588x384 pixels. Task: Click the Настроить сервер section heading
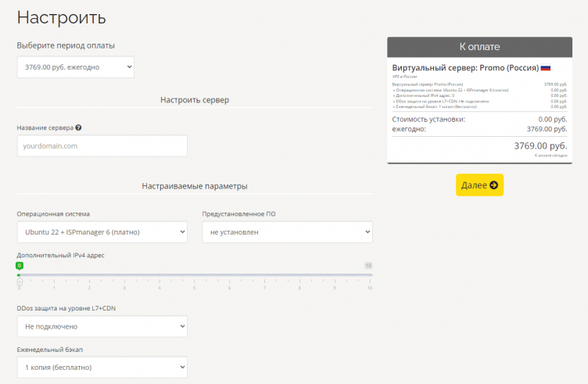(x=195, y=99)
